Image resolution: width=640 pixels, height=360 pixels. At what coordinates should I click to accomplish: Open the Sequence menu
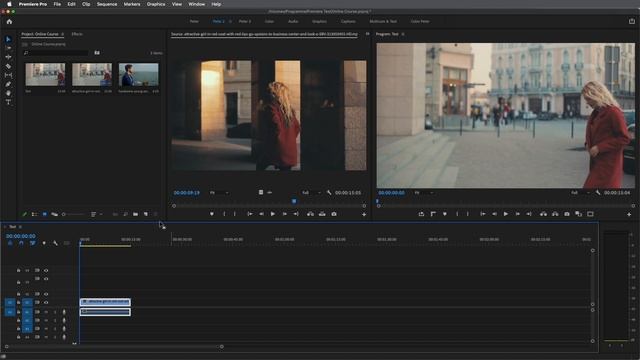pyautogui.click(x=107, y=4)
